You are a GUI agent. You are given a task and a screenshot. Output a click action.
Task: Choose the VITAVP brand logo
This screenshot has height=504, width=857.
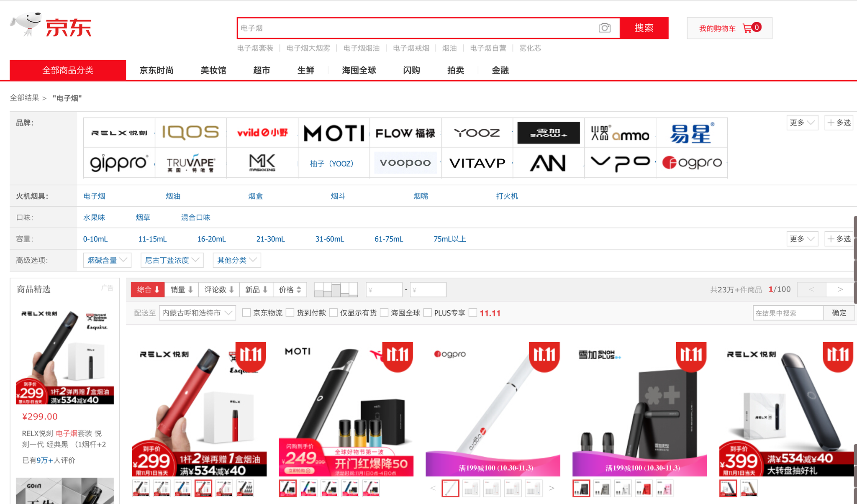(x=477, y=163)
